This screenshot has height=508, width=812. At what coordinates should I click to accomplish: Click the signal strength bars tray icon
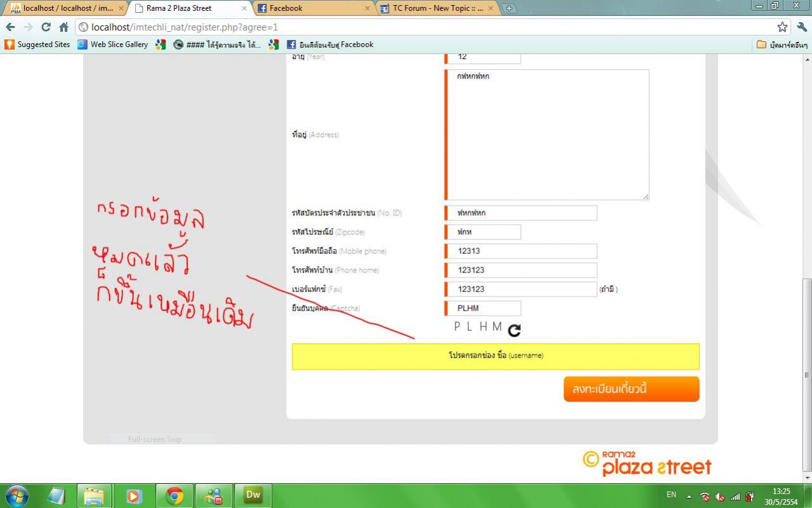735,497
